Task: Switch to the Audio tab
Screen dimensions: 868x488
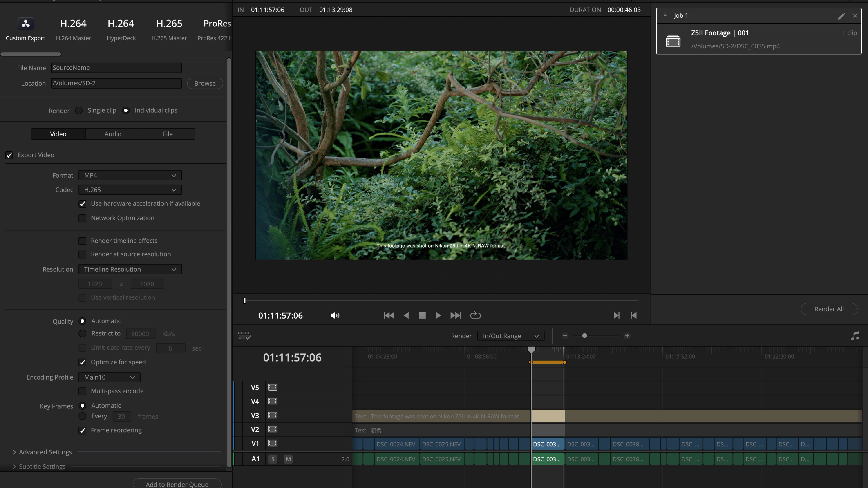Action: (x=113, y=134)
